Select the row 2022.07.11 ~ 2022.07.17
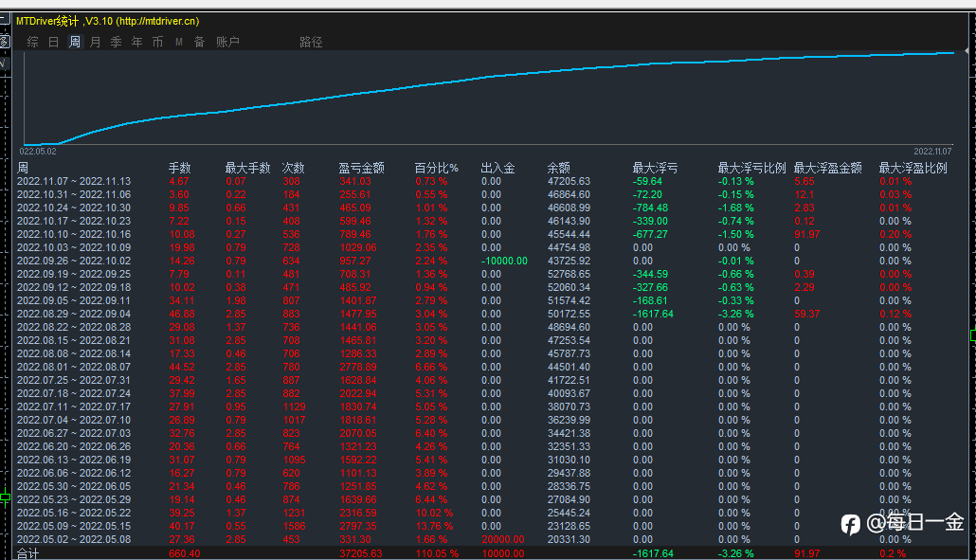Image resolution: width=976 pixels, height=560 pixels. [489, 406]
